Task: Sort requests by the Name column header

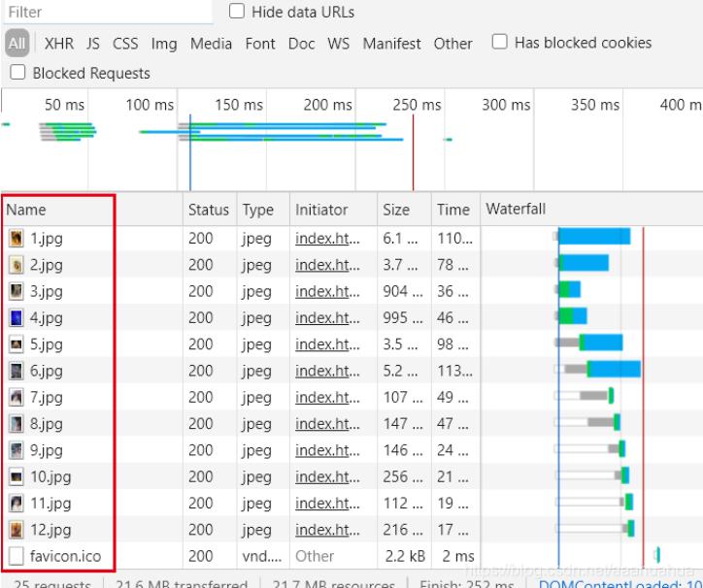Action: 25,210
